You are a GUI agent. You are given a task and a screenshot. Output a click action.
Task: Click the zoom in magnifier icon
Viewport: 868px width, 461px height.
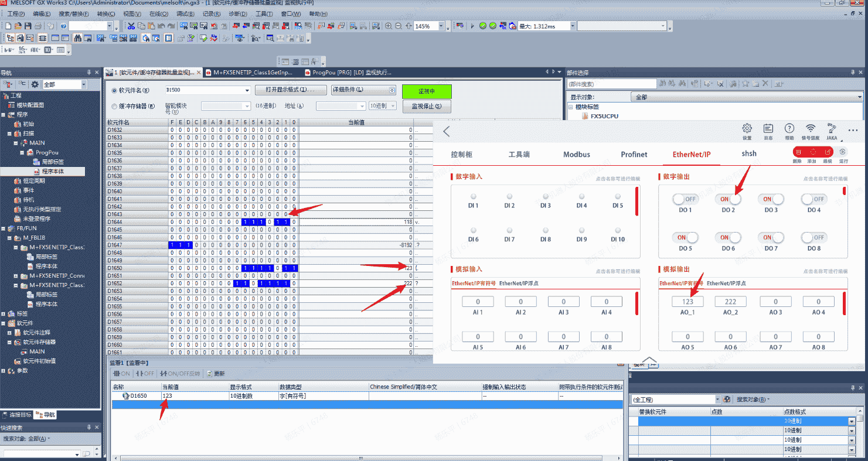coord(389,26)
